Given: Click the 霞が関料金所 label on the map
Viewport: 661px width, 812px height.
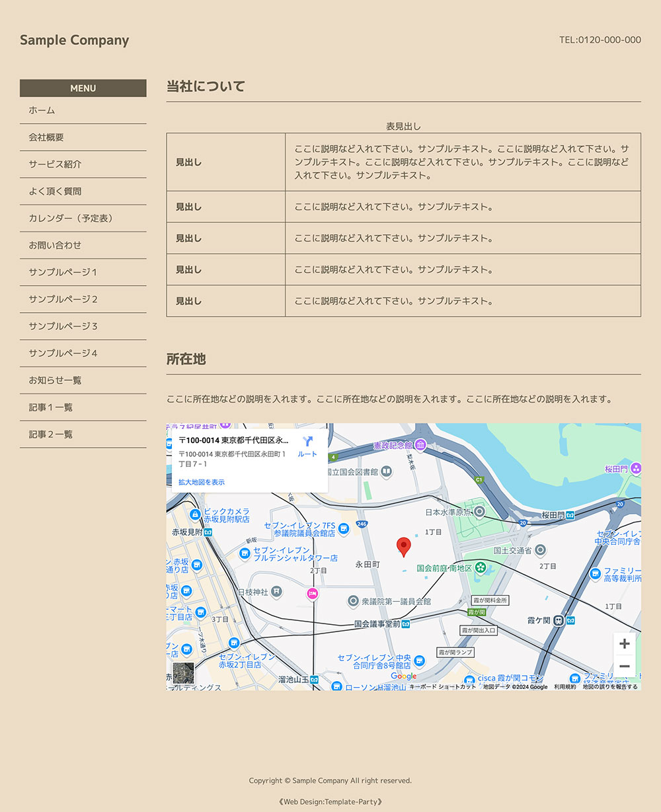Looking at the screenshot, I should tap(490, 600).
